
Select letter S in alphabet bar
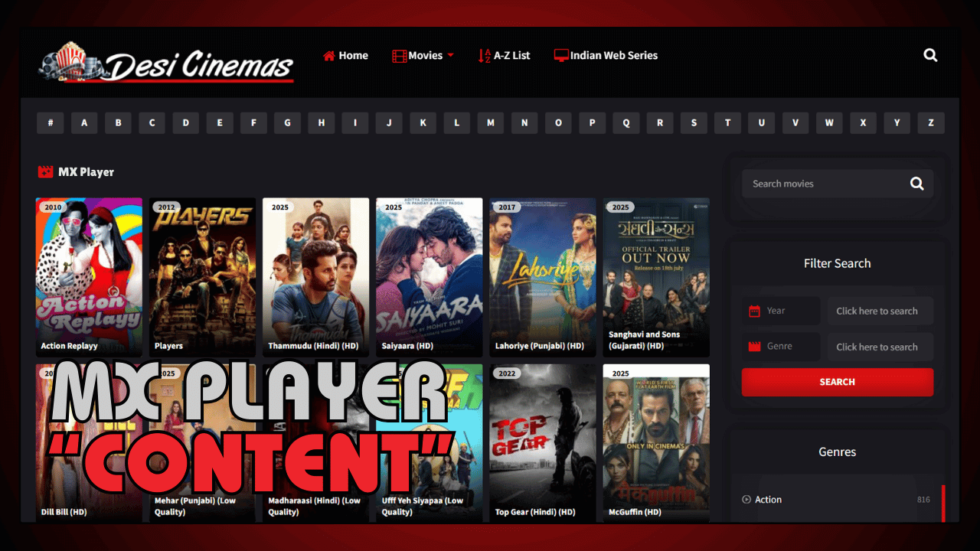[x=694, y=123]
